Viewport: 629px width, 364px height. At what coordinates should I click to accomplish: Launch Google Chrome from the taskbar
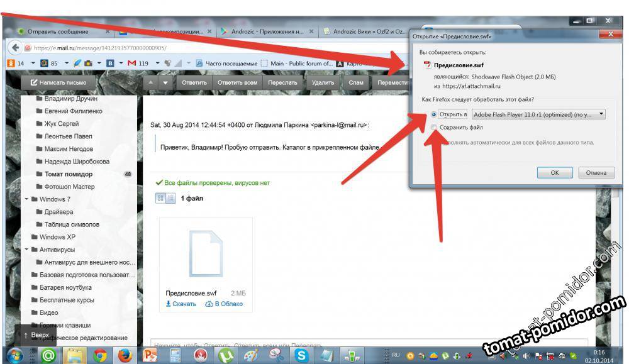(x=100, y=355)
